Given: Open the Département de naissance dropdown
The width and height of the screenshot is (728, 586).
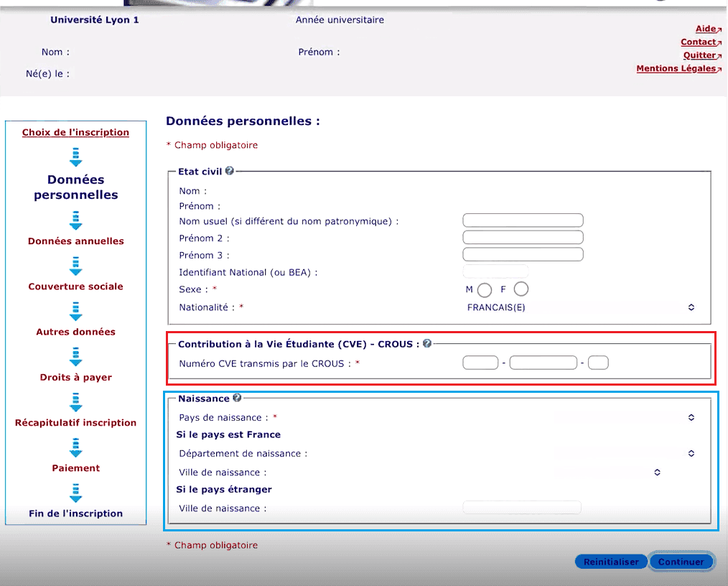Looking at the screenshot, I should [690, 453].
